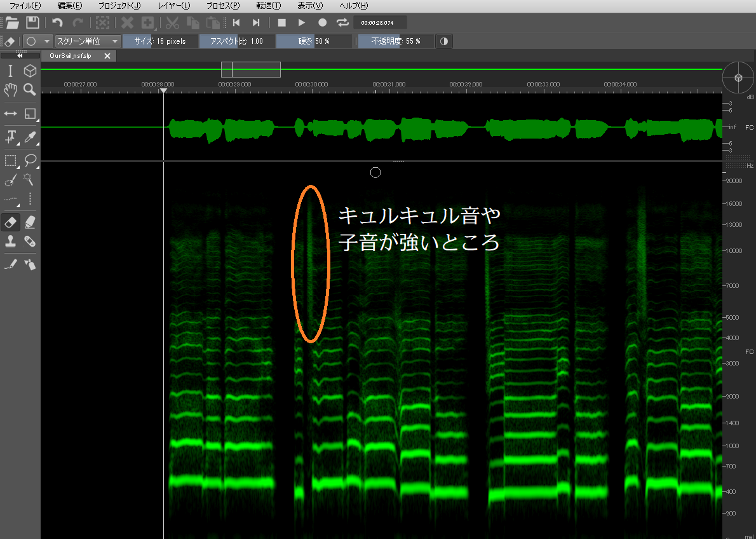
Task: Open the ファイル(F) menu
Action: (25, 6)
